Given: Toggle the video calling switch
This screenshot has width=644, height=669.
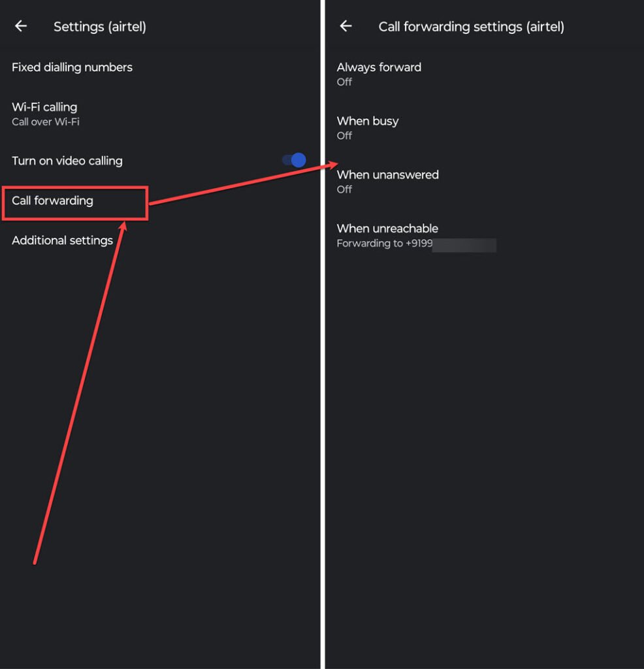Looking at the screenshot, I should [295, 160].
